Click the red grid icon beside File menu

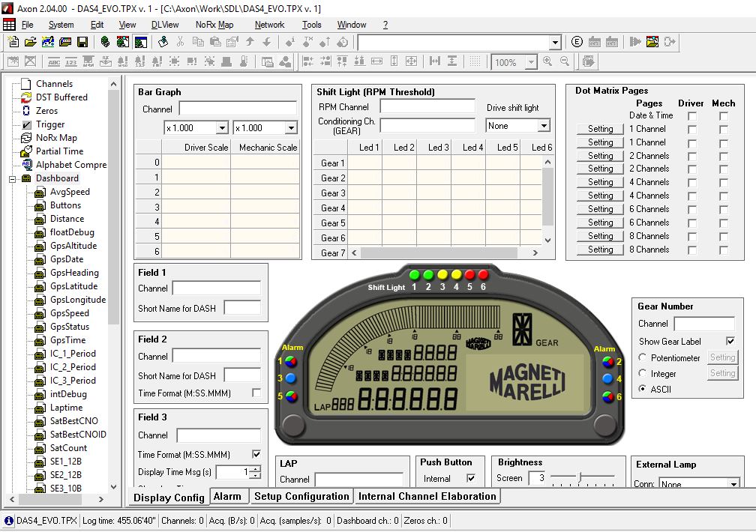pyautogui.click(x=9, y=25)
